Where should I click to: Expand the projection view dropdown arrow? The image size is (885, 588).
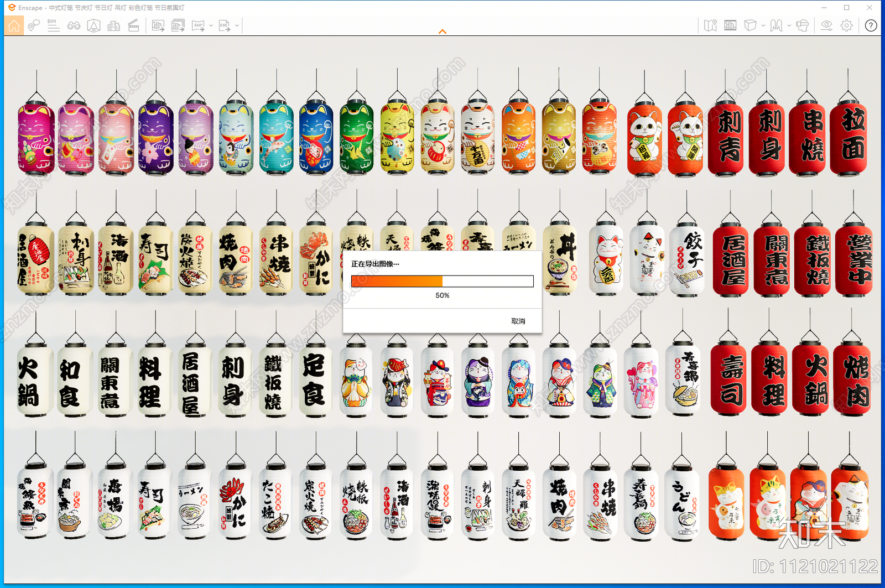pyautogui.click(x=763, y=25)
